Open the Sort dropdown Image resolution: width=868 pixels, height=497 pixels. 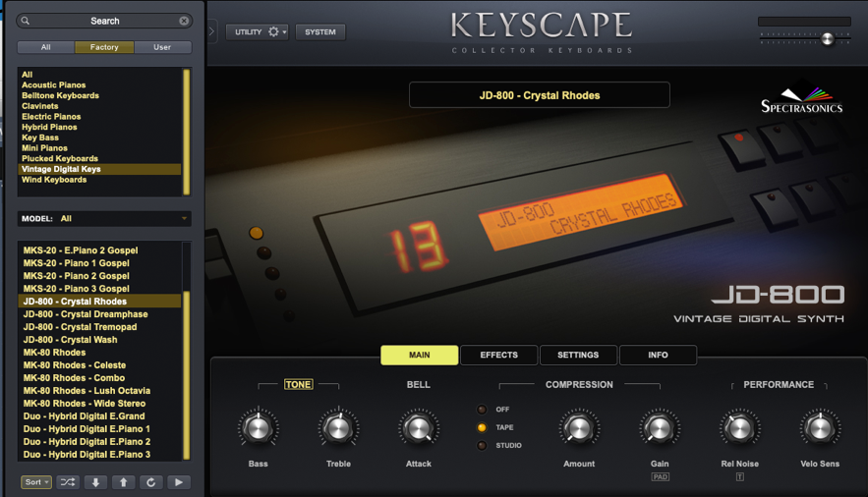click(36, 482)
